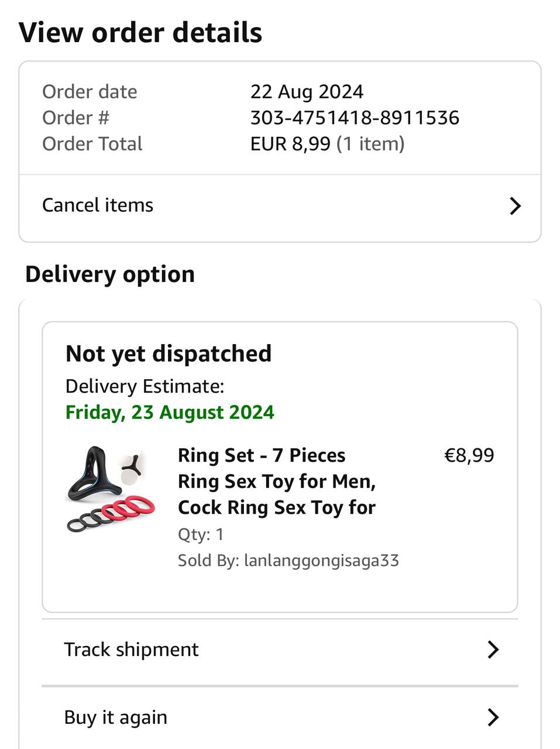560x749 pixels.
Task: Tap the Buy it again chevron arrow
Action: pos(493,717)
